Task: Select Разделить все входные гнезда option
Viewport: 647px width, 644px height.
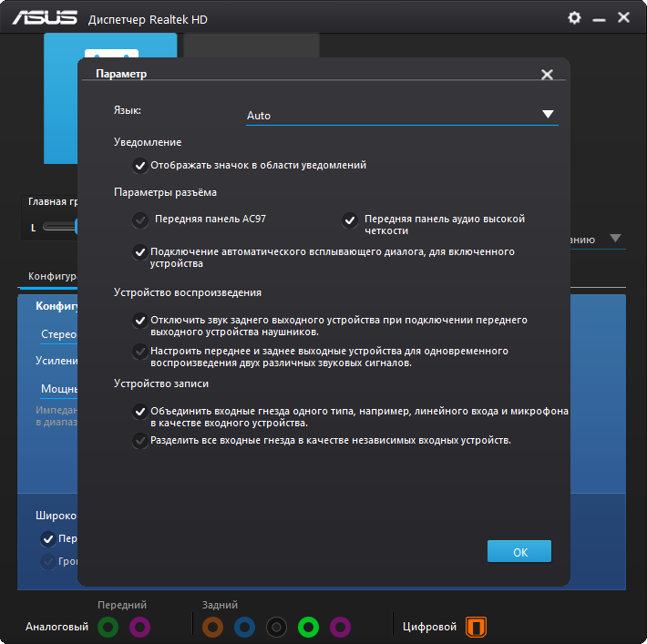Action: click(140, 441)
